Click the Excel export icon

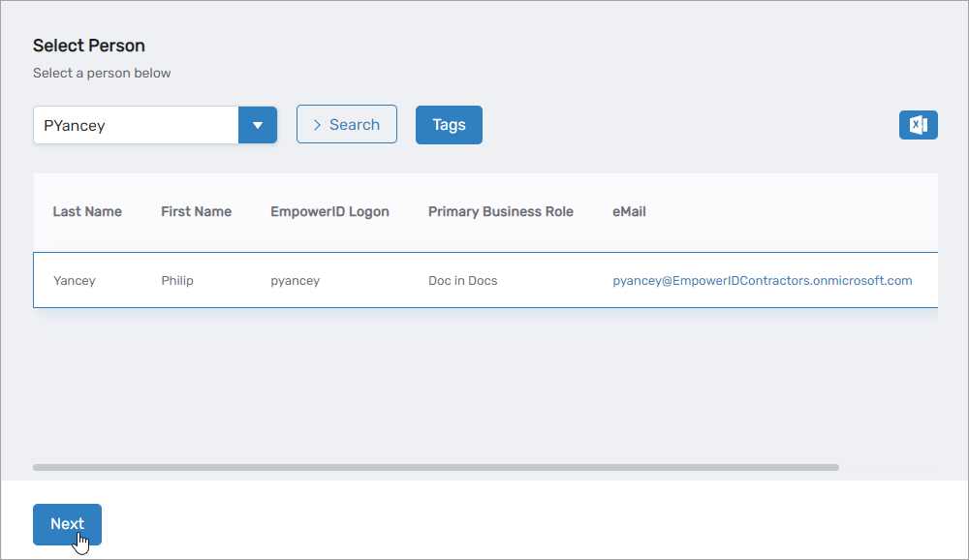[917, 124]
